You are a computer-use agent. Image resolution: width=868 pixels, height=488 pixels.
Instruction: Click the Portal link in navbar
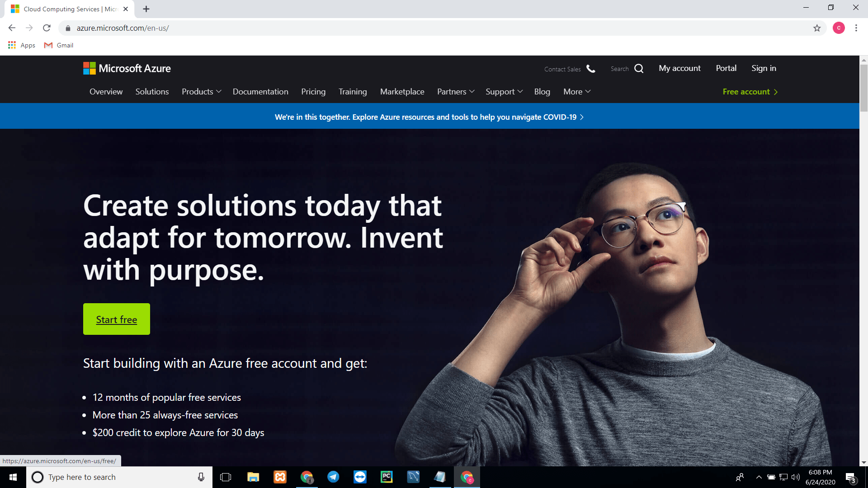pyautogui.click(x=726, y=68)
